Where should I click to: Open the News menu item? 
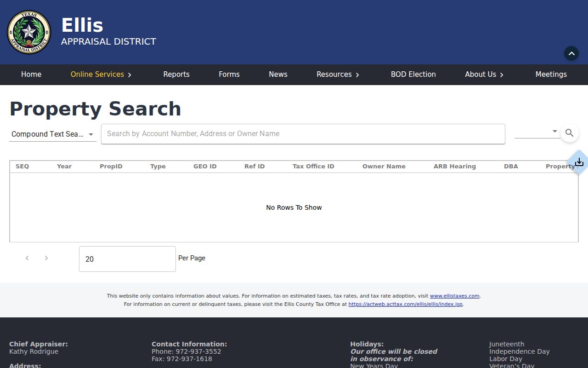[x=278, y=74]
